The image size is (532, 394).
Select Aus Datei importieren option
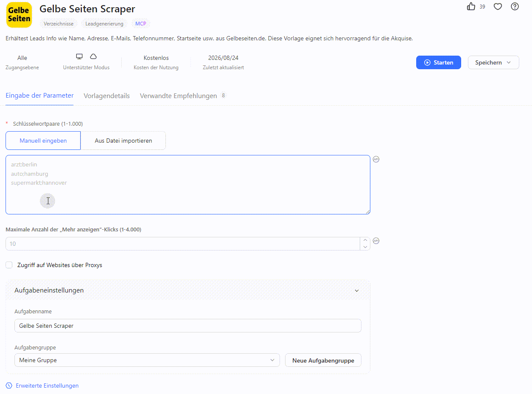click(123, 141)
